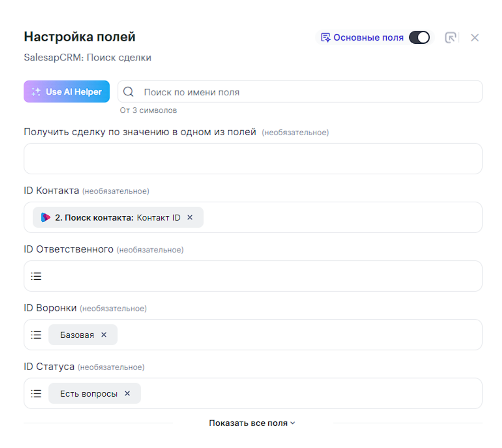Click the ID Контакта field empty area
502x448 pixels.
pos(341,217)
